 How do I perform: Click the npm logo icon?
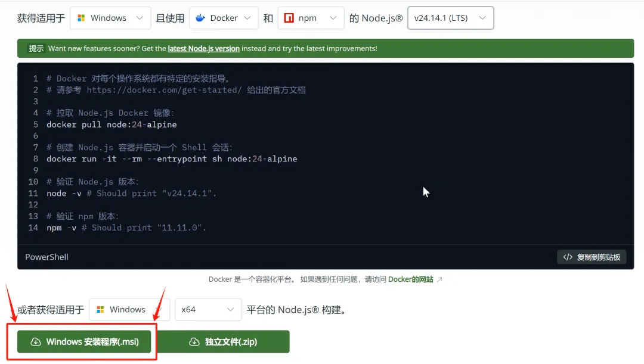(289, 18)
